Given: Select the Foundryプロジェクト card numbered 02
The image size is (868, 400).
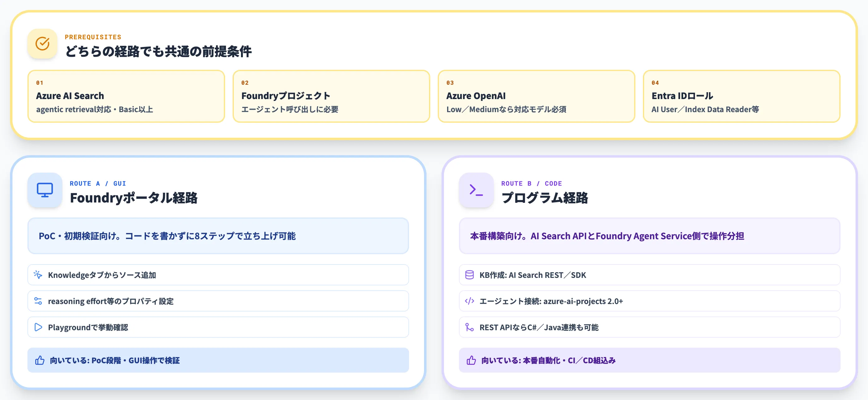Looking at the screenshot, I should 330,96.
